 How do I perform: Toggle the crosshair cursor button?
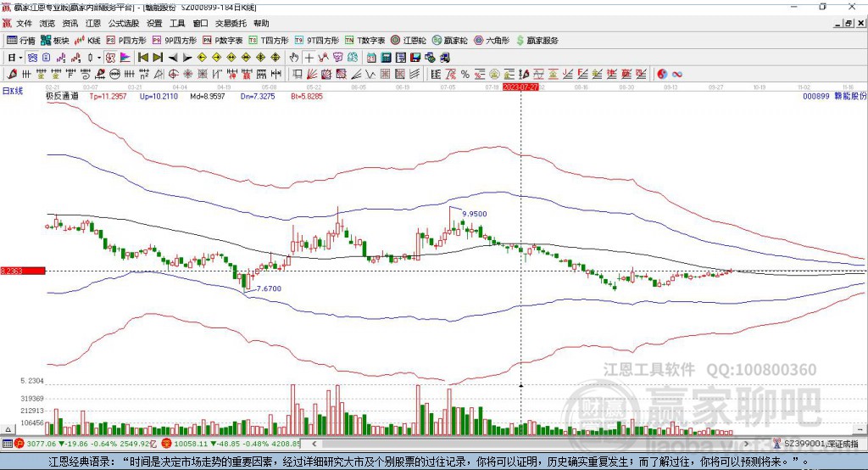(309, 58)
